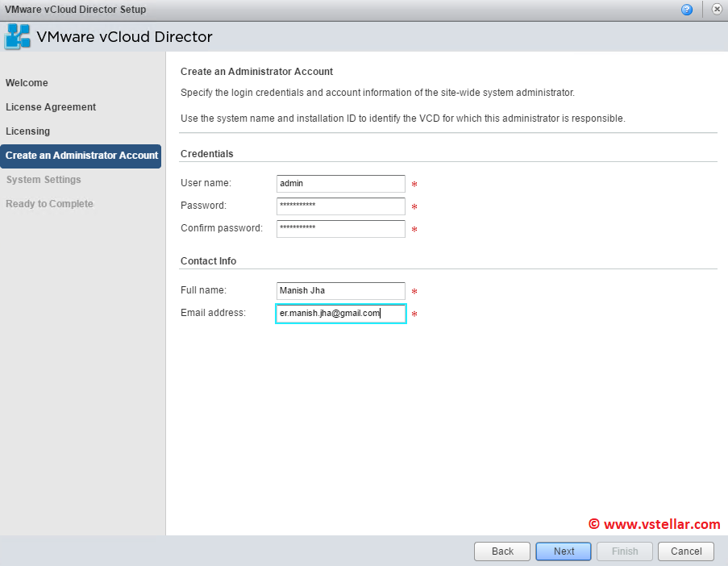Click the Email address input field
This screenshot has height=566, width=728.
(x=340, y=314)
